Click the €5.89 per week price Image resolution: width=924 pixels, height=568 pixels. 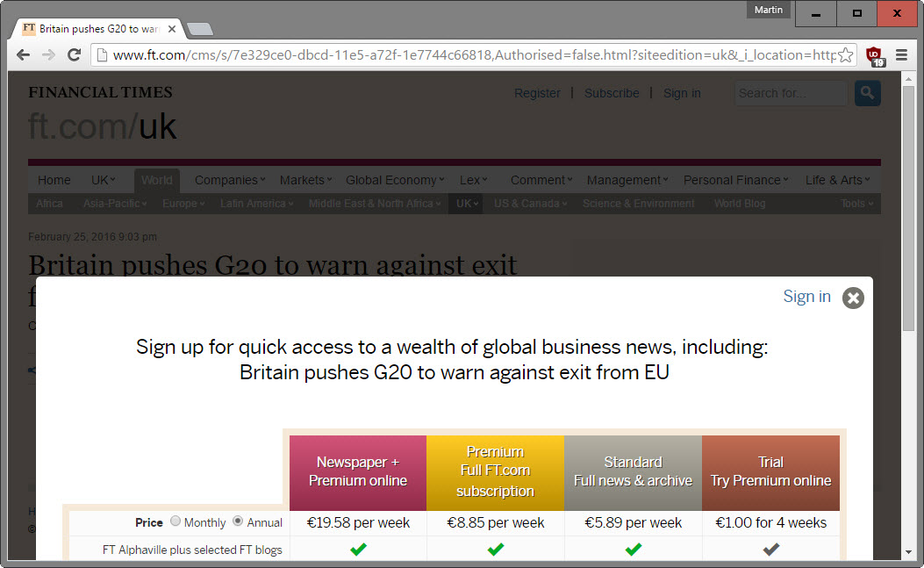coord(633,522)
